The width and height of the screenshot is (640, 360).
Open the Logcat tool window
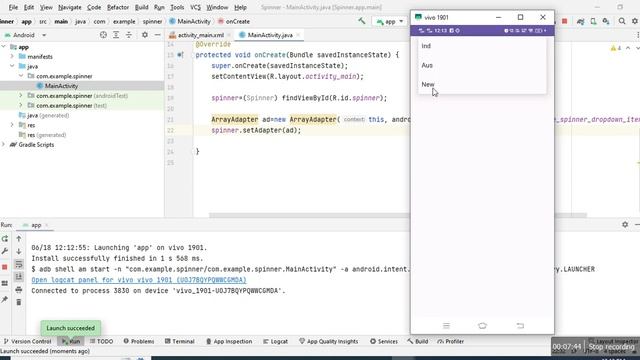tap(276, 341)
